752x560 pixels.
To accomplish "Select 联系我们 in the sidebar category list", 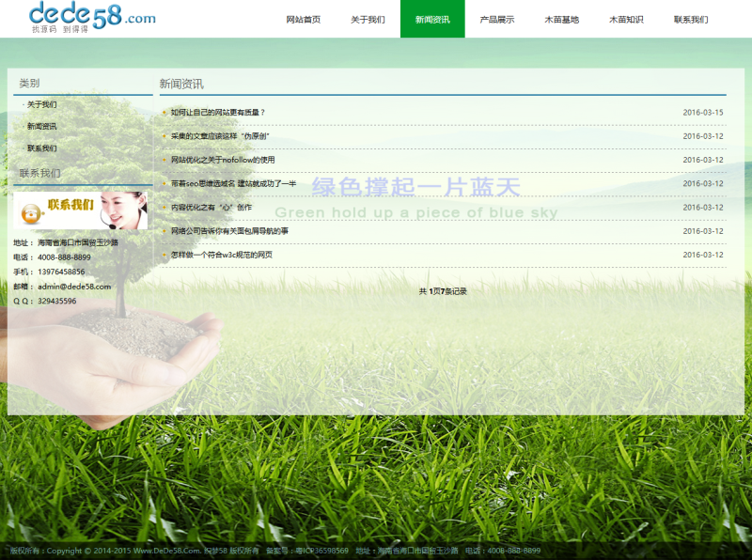I will [x=41, y=148].
